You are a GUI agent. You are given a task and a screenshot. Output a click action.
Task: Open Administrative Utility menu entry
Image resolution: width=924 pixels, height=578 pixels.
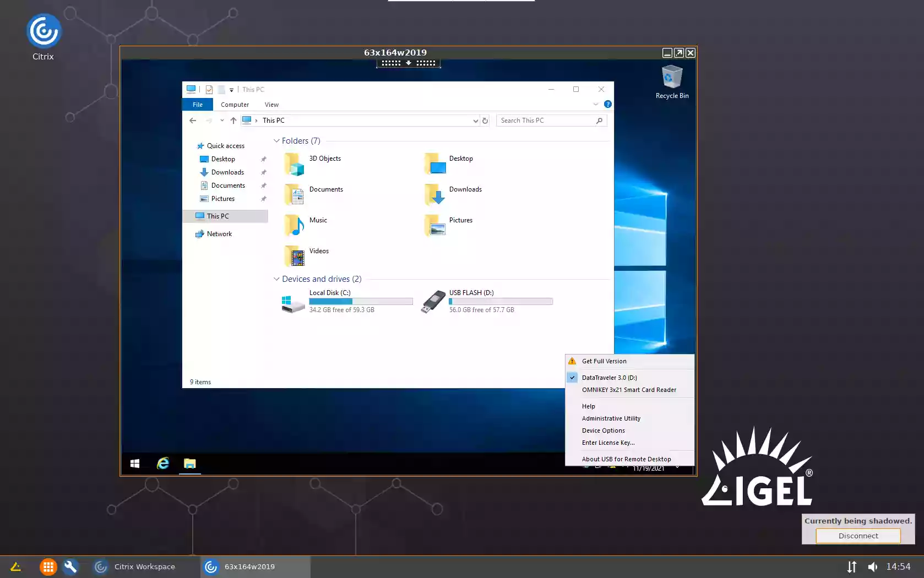pos(630,418)
